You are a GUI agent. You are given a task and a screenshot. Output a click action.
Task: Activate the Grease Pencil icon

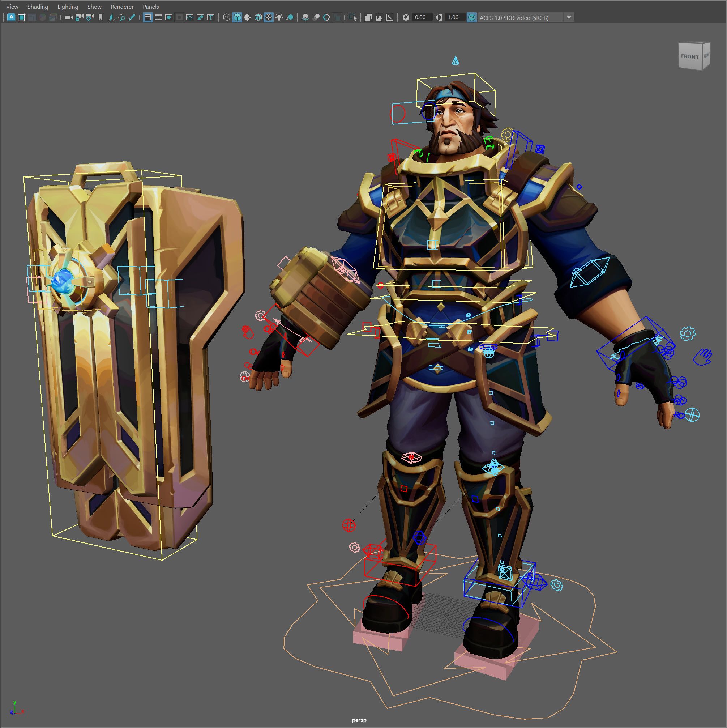tap(132, 17)
